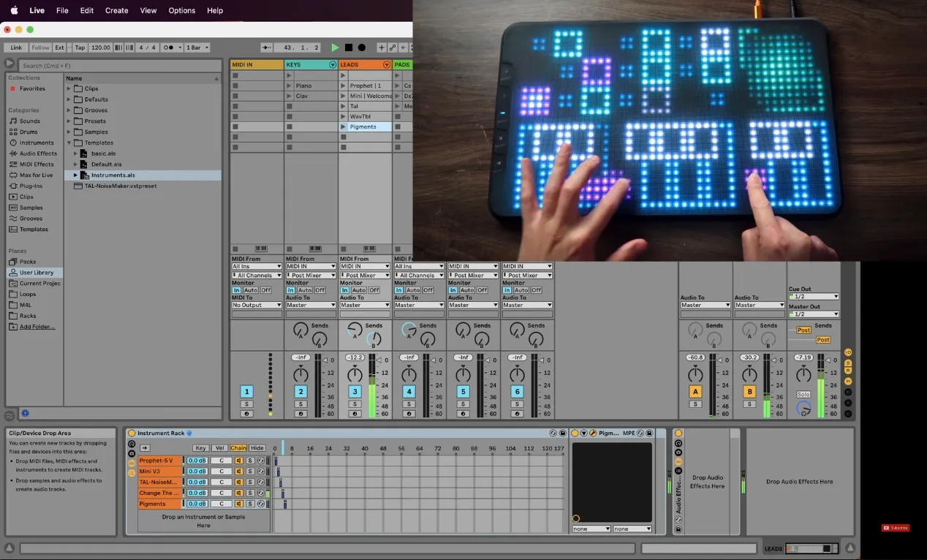This screenshot has height=560, width=927.
Task: Select the Mini V3 chain
Action: click(x=159, y=472)
